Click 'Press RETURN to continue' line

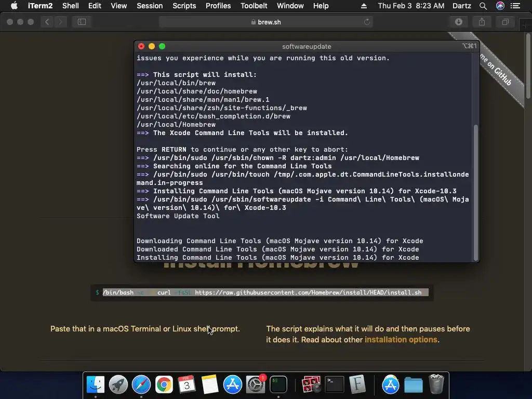click(x=242, y=150)
